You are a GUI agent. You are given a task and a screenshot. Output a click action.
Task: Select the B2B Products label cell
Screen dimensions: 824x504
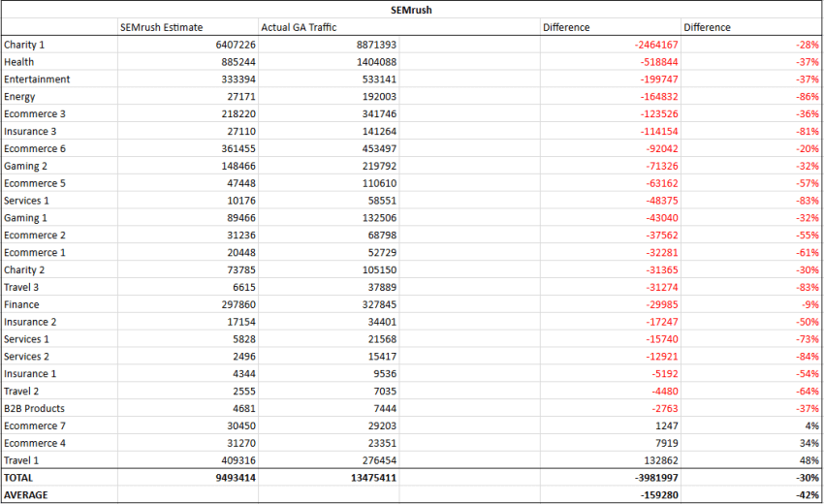tap(59, 409)
